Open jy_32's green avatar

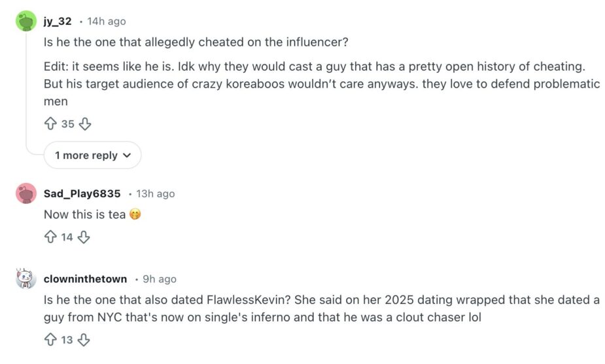(26, 22)
